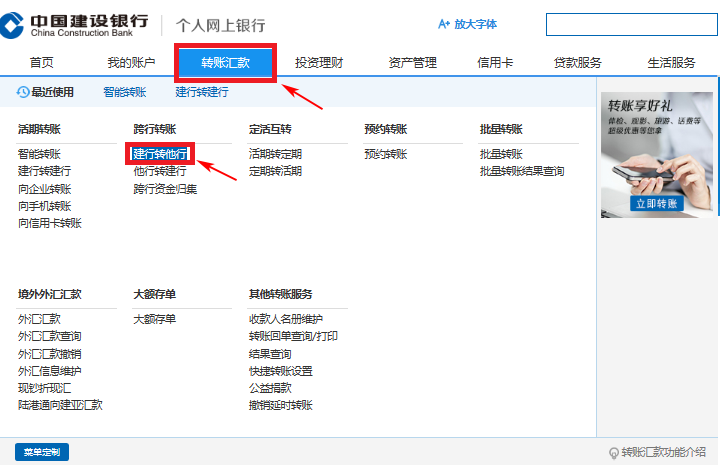Click the lightbulb icon beside 转账汇款功能介绍
This screenshot has width=720, height=465.
tap(613, 453)
